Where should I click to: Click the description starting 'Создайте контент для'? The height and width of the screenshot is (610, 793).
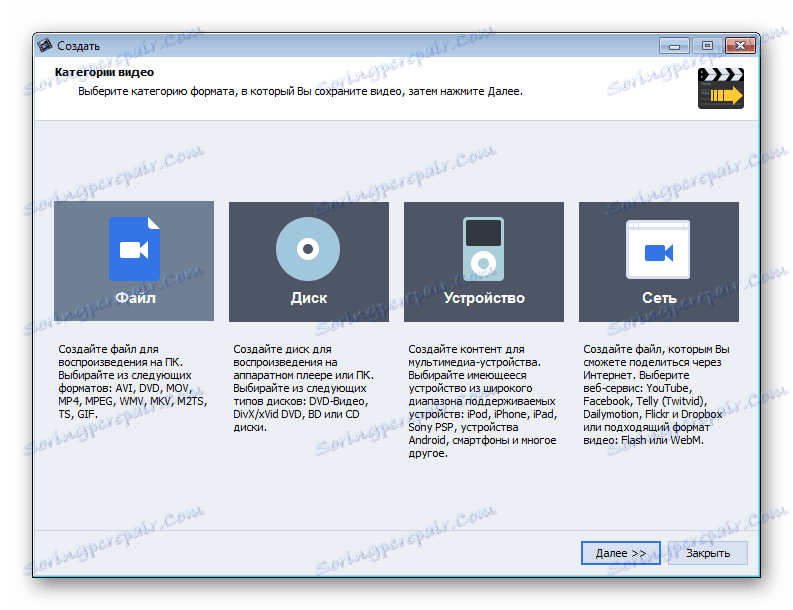pyautogui.click(x=482, y=401)
